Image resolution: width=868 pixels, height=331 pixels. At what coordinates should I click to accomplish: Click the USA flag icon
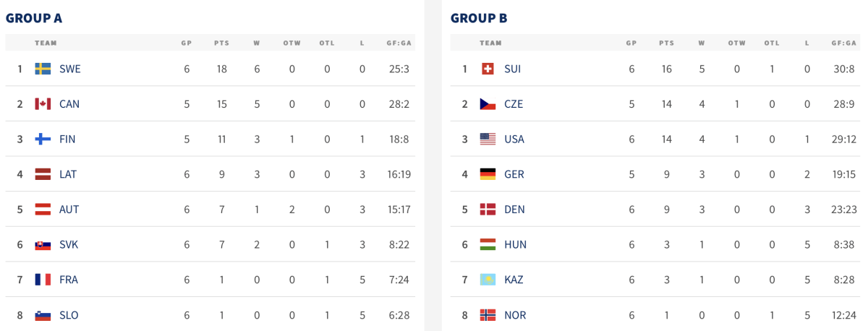488,139
